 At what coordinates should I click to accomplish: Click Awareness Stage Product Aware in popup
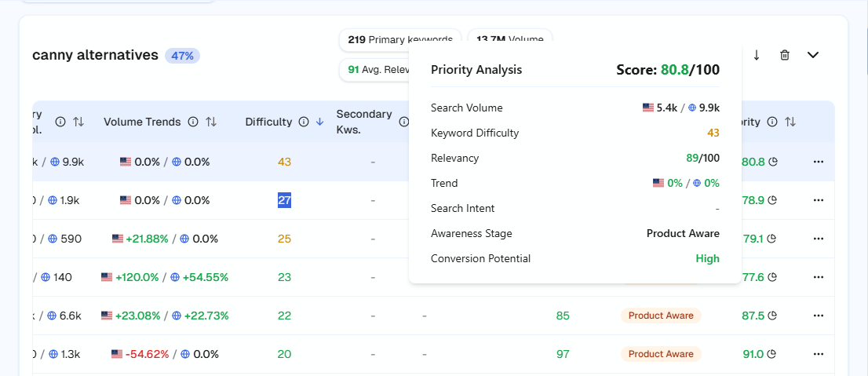pos(683,233)
